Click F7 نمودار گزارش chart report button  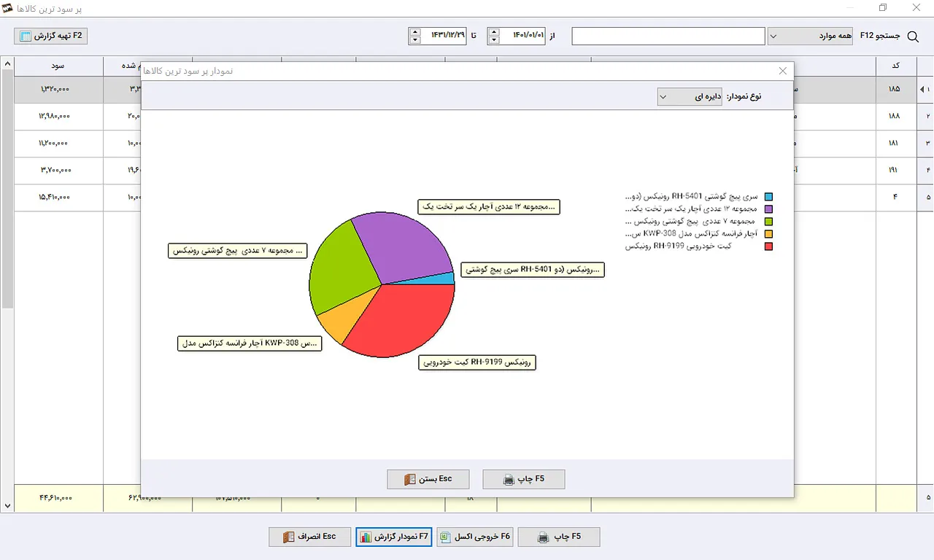click(394, 537)
